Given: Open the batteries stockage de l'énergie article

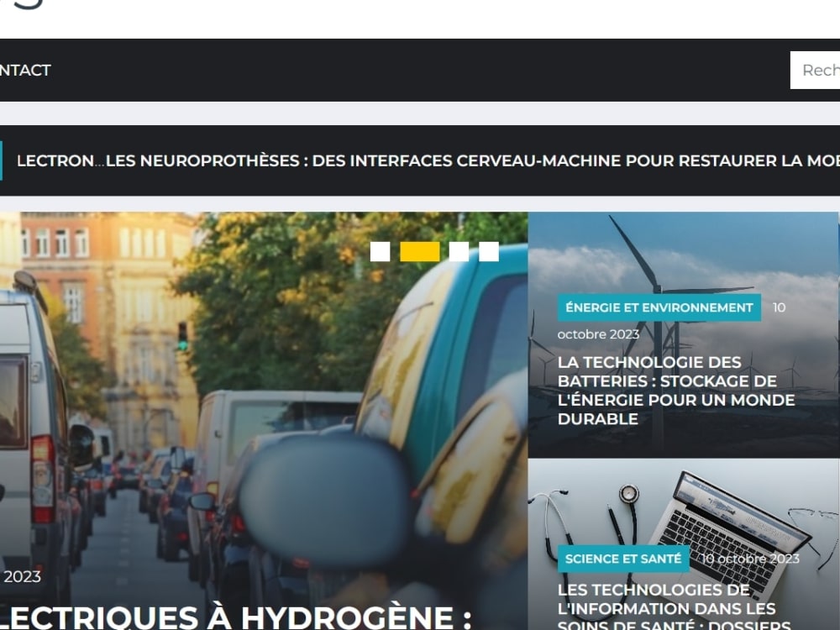Looking at the screenshot, I should pos(676,391).
